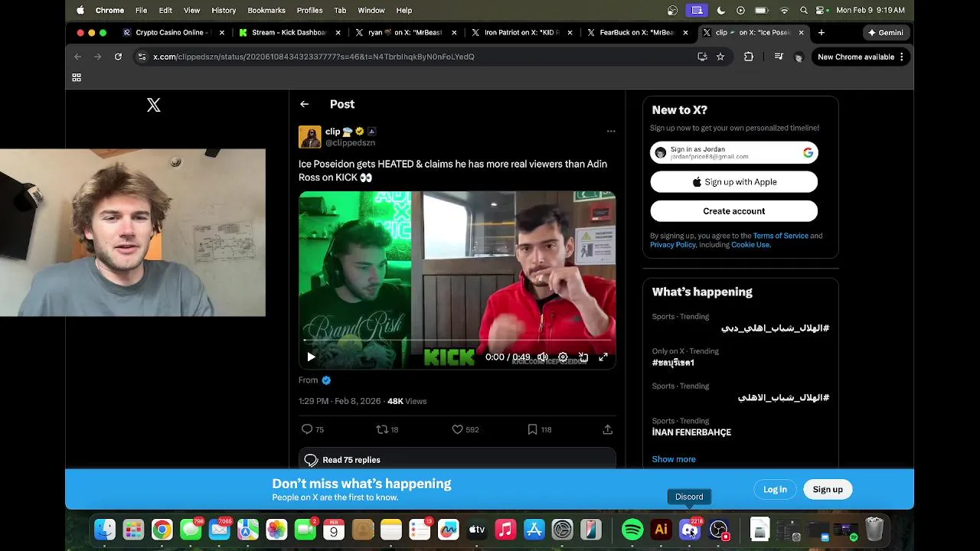Like the post with 592 likes
Screen dimensions: 980x551
point(465,429)
